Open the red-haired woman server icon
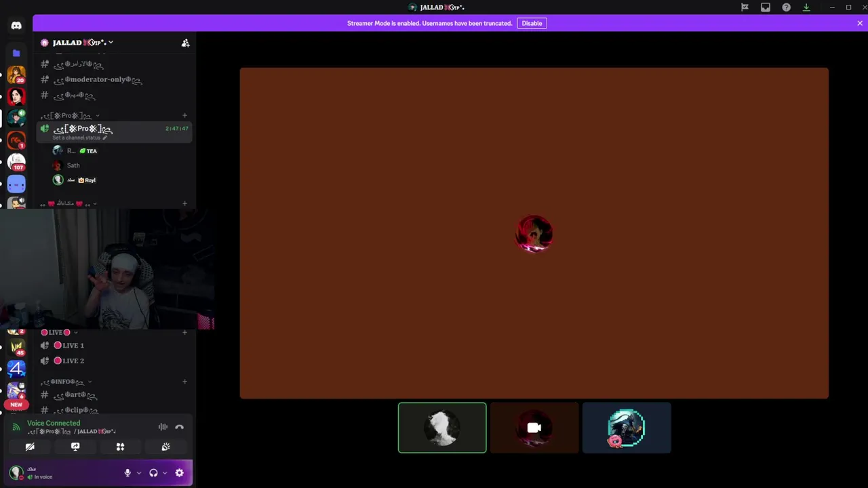Screen dimensions: 868x488 [x=16, y=96]
